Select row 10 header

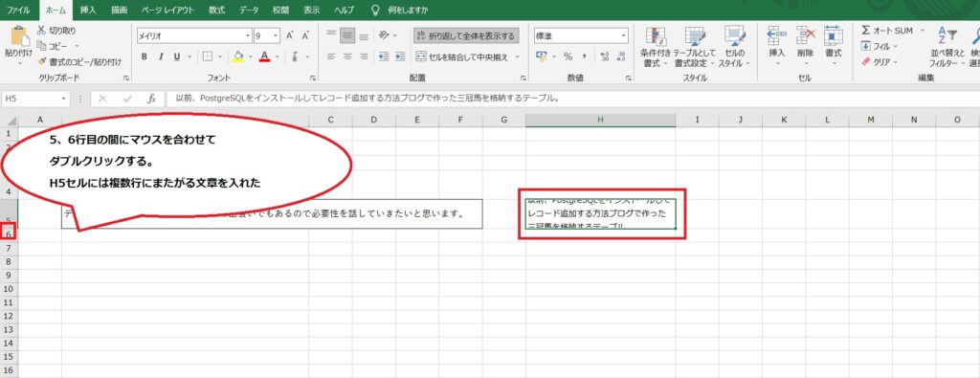click(x=9, y=288)
